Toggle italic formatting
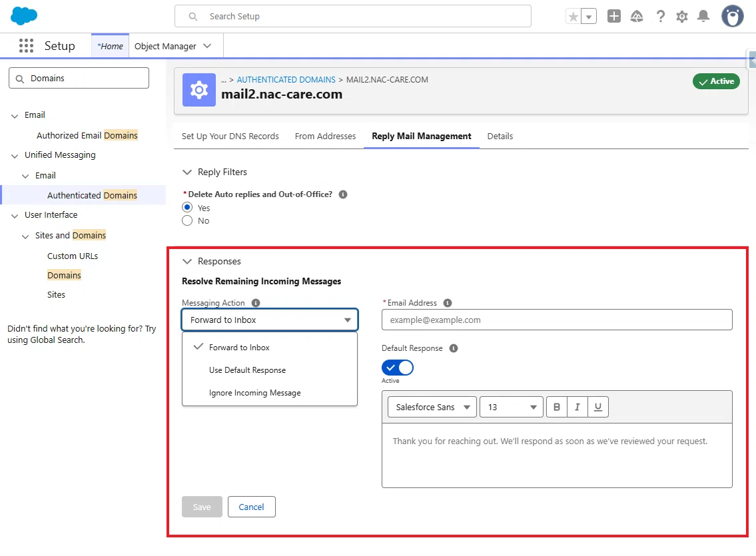Screen dimensions: 756x556 click(577, 407)
